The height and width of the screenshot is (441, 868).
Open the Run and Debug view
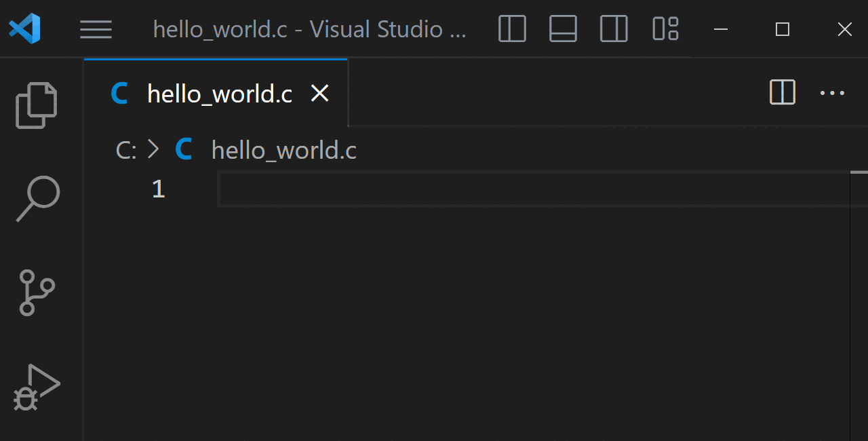[37, 387]
